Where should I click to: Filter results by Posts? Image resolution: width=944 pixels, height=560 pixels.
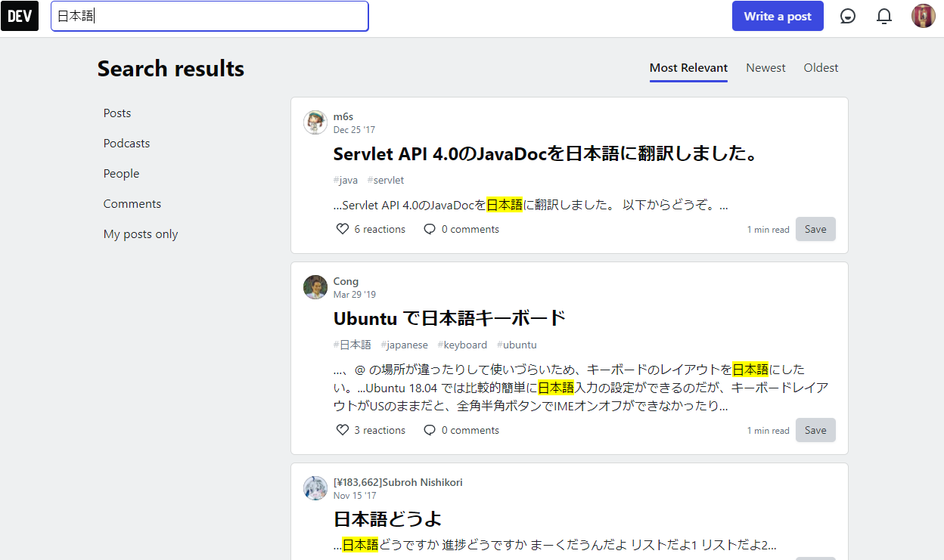click(x=117, y=113)
